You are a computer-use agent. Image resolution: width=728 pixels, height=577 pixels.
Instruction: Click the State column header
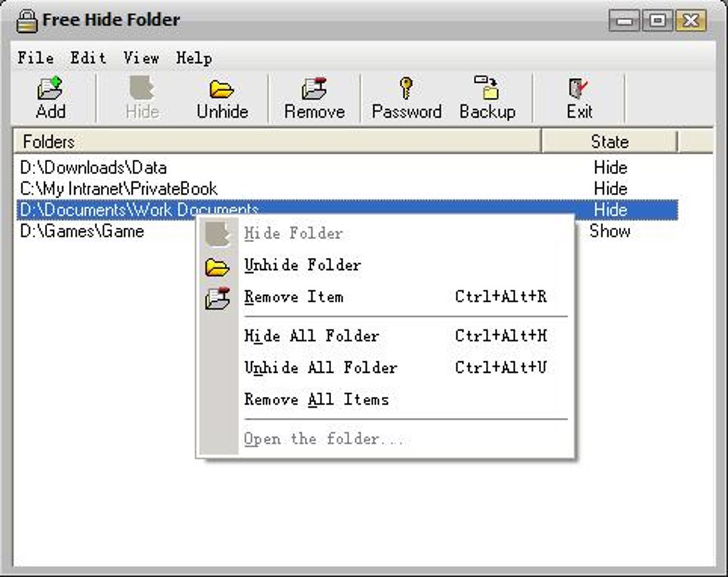point(610,141)
